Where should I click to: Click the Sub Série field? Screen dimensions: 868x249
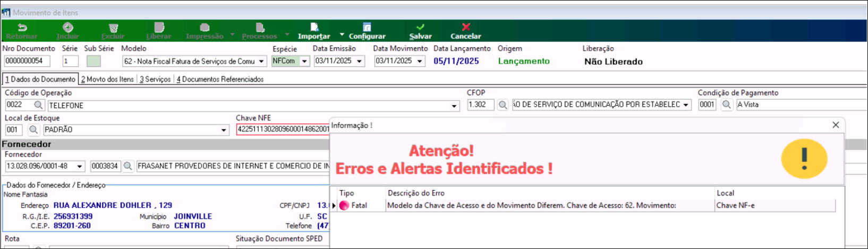coord(93,61)
